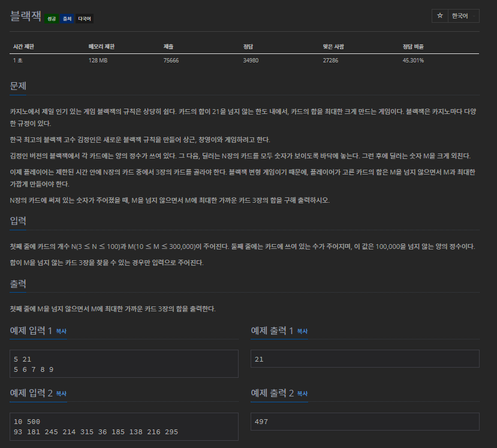This screenshot has width=497, height=448.
Task: Click the paragraph starting 한국 최고의 블랙잭
Action: point(140,140)
